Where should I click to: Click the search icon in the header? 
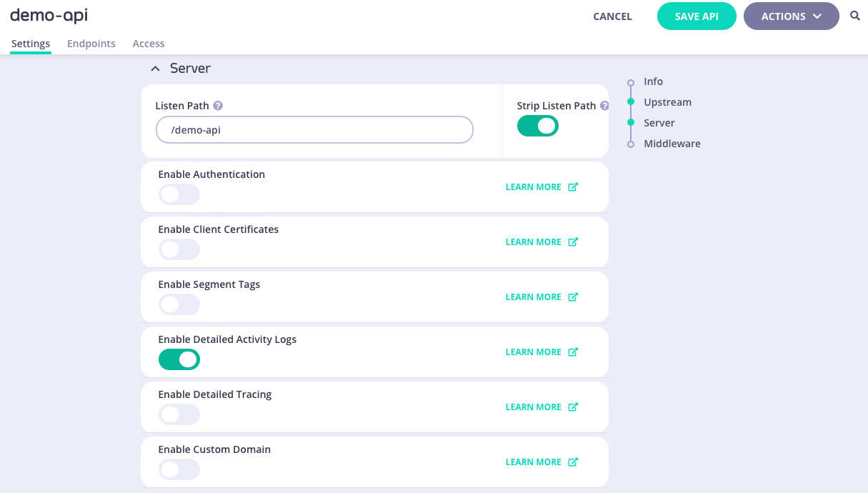coord(855,15)
